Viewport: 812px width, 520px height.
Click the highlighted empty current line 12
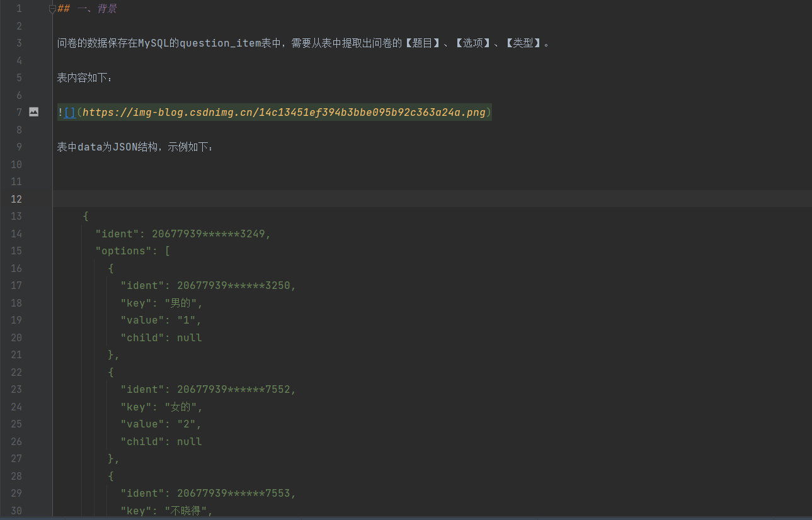coord(432,199)
